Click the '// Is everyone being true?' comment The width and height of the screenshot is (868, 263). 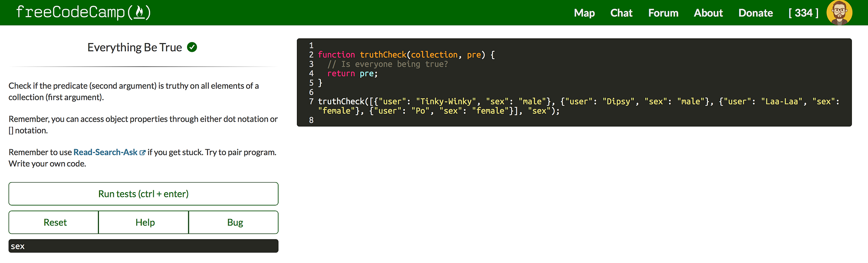click(388, 64)
